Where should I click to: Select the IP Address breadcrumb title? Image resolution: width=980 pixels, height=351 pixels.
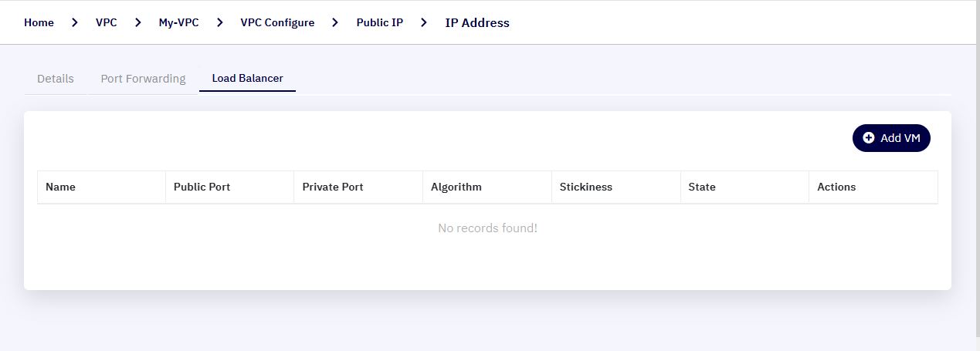(477, 22)
